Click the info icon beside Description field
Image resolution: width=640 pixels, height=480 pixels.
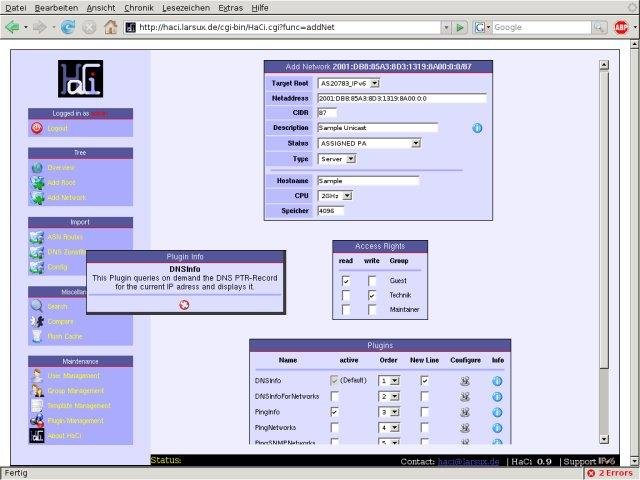(x=477, y=128)
